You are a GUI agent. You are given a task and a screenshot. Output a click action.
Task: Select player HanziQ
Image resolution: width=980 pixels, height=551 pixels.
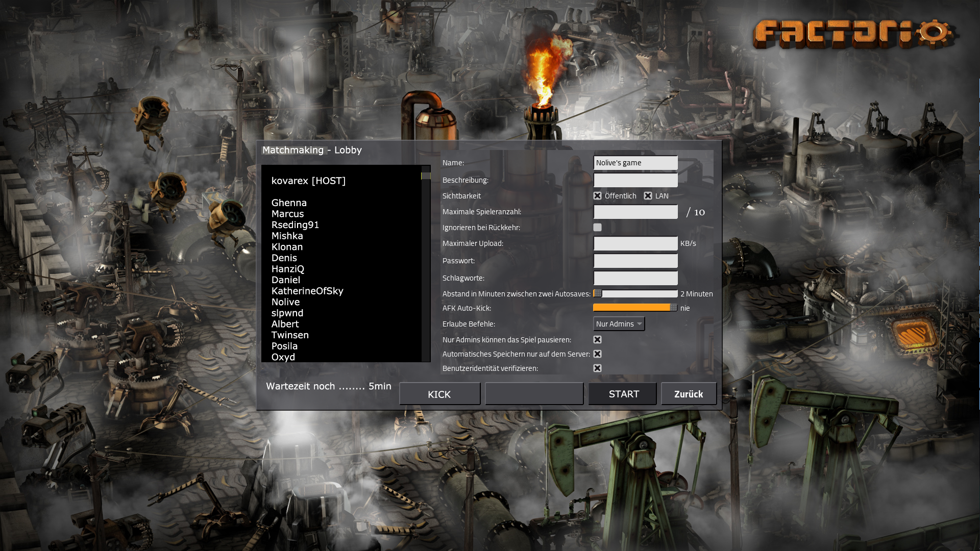tap(287, 269)
